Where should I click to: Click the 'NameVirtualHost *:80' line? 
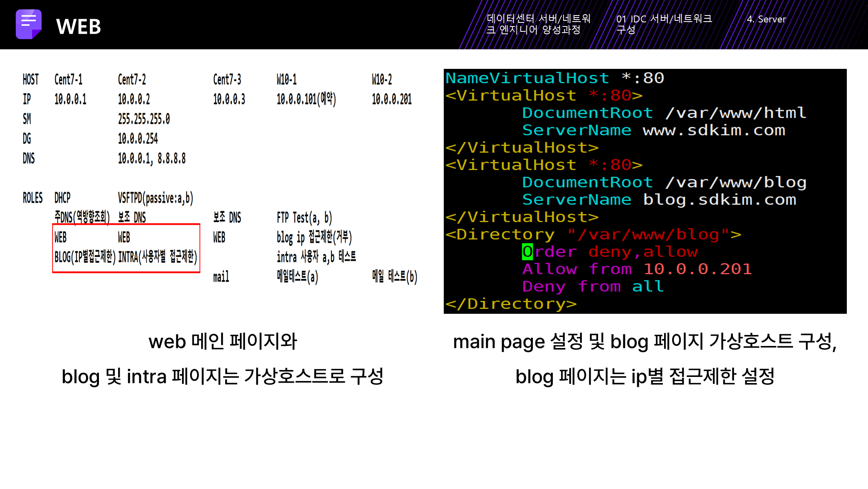[555, 78]
